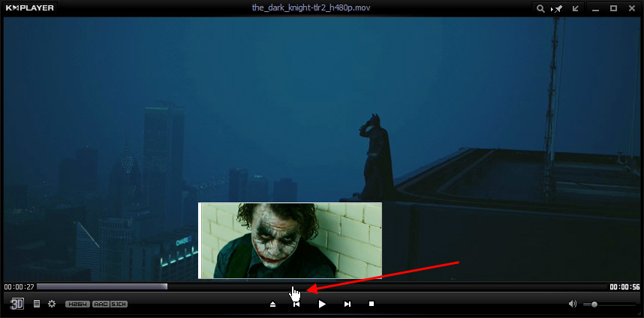Click the file title the_dark_knight-tlr2_h480p.mov
Image resolution: width=644 pixels, height=318 pixels.
tap(311, 7)
